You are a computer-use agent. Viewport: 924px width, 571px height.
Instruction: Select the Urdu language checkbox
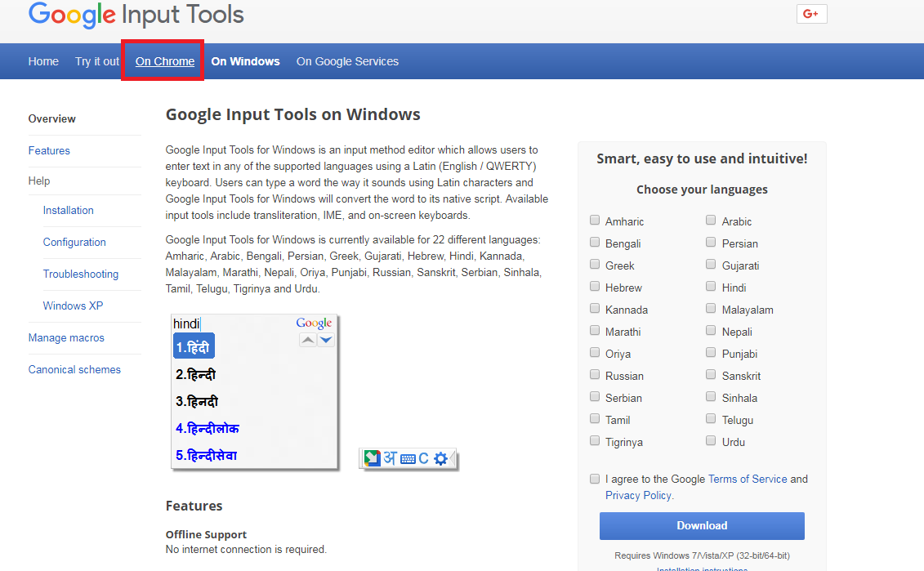[711, 441]
